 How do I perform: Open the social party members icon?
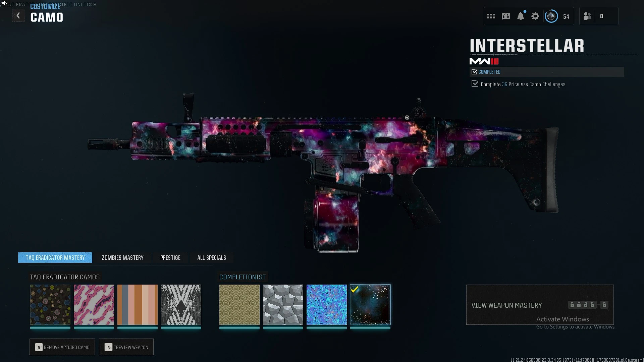pyautogui.click(x=587, y=16)
